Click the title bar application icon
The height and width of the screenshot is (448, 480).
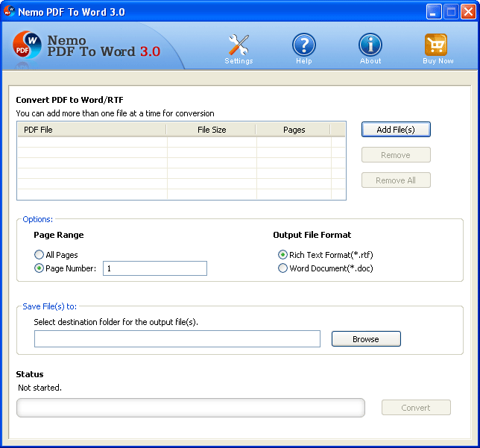9,11
